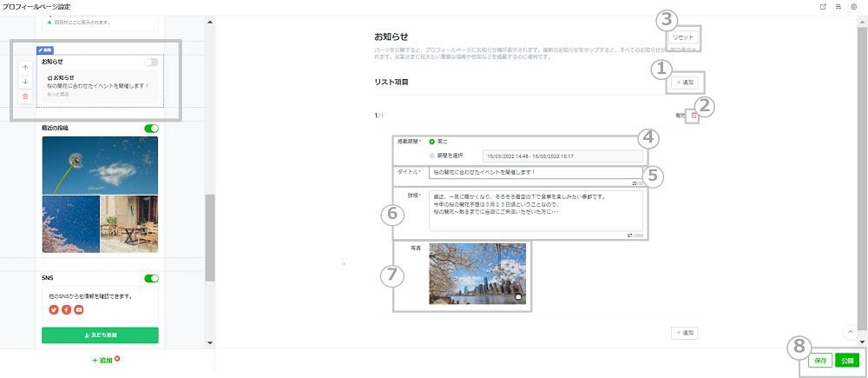Open the external link icon in the header
Image resolution: width=868 pixels, height=378 pixels.
click(x=822, y=6)
